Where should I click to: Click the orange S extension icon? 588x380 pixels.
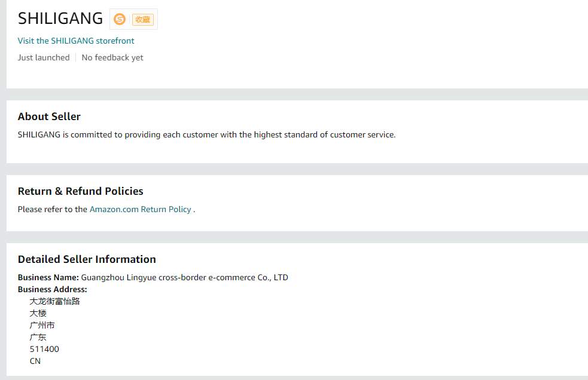pos(120,19)
